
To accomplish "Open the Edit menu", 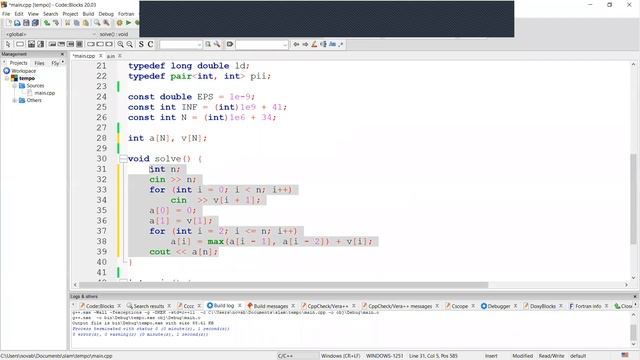I will pyautogui.click(x=19, y=14).
